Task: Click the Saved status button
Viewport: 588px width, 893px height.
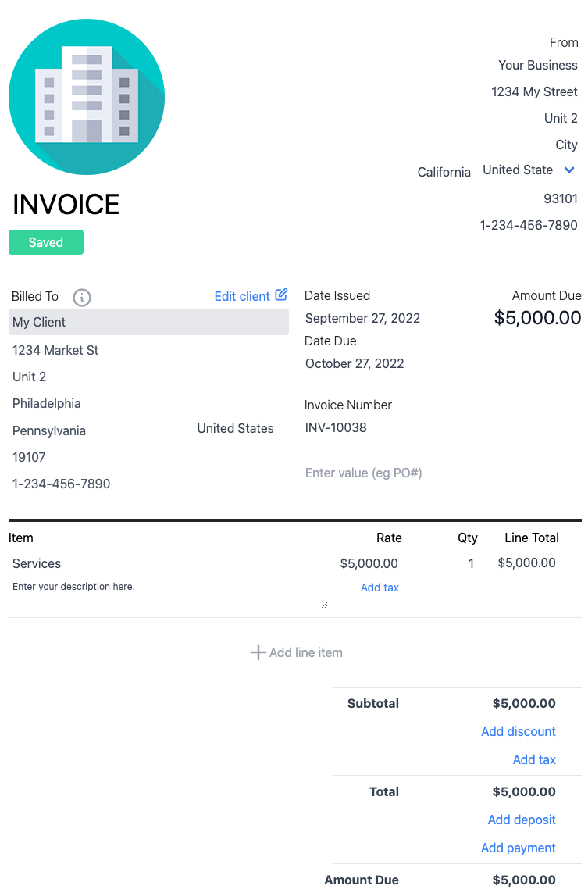Action: click(x=45, y=242)
